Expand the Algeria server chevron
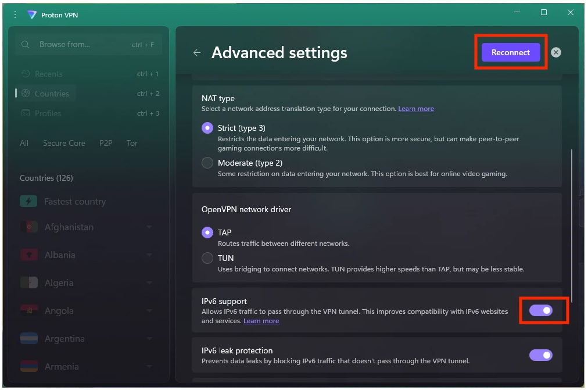The height and width of the screenshot is (390, 588). point(149,283)
